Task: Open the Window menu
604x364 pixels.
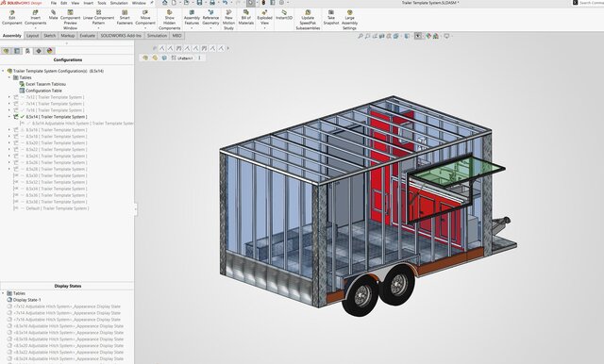Action: point(139,3)
